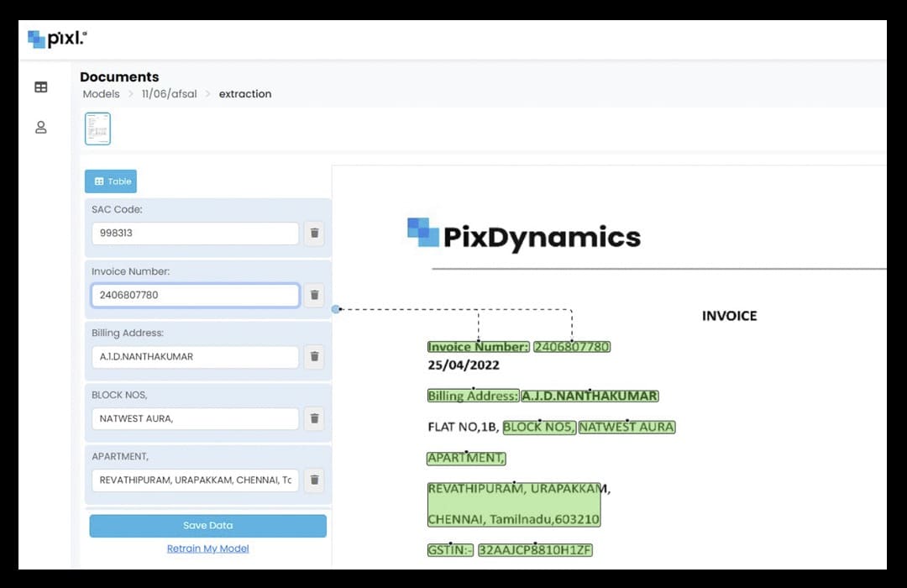Select highlighted value 2406807780 in document
Image resolution: width=907 pixels, height=588 pixels.
click(x=572, y=347)
